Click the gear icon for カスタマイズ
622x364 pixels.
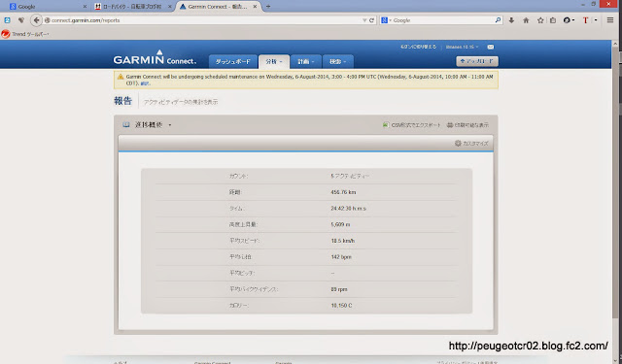point(458,143)
